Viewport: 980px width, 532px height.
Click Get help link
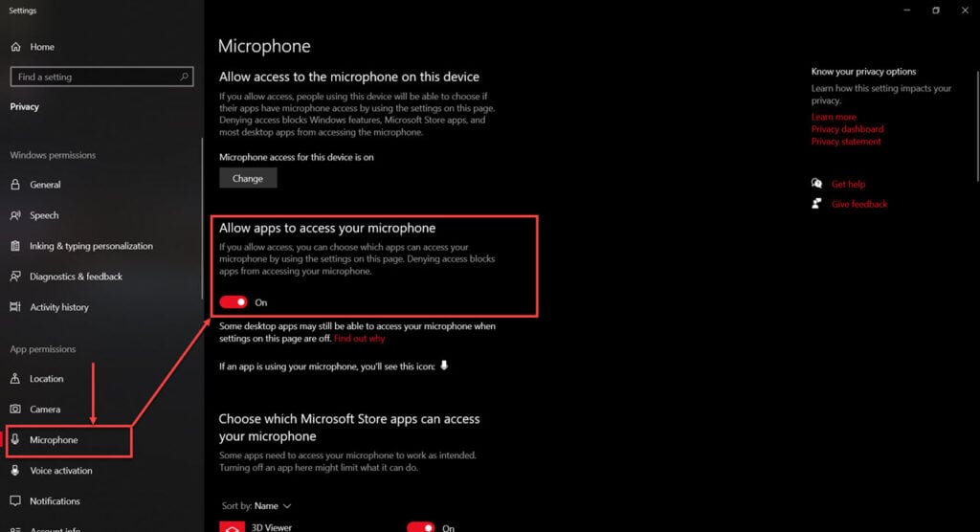848,184
